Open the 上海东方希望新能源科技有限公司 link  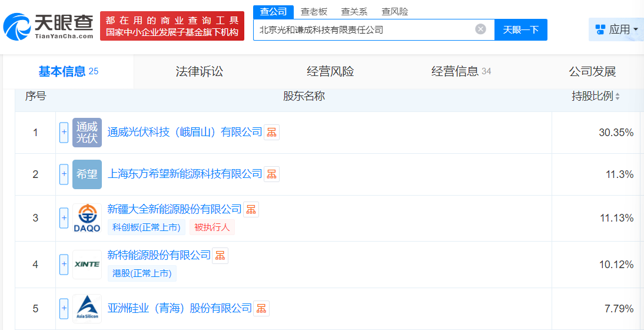184,174
